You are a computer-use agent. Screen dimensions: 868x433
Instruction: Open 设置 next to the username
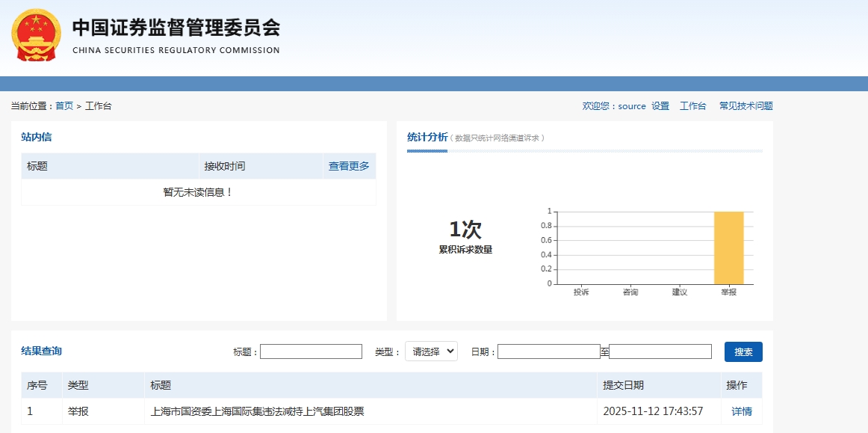click(x=660, y=106)
